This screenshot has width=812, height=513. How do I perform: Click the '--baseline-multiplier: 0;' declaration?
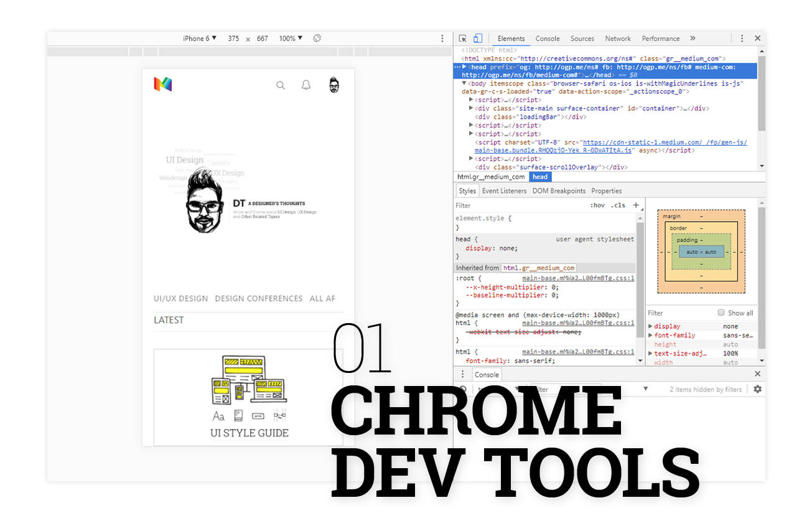(512, 296)
